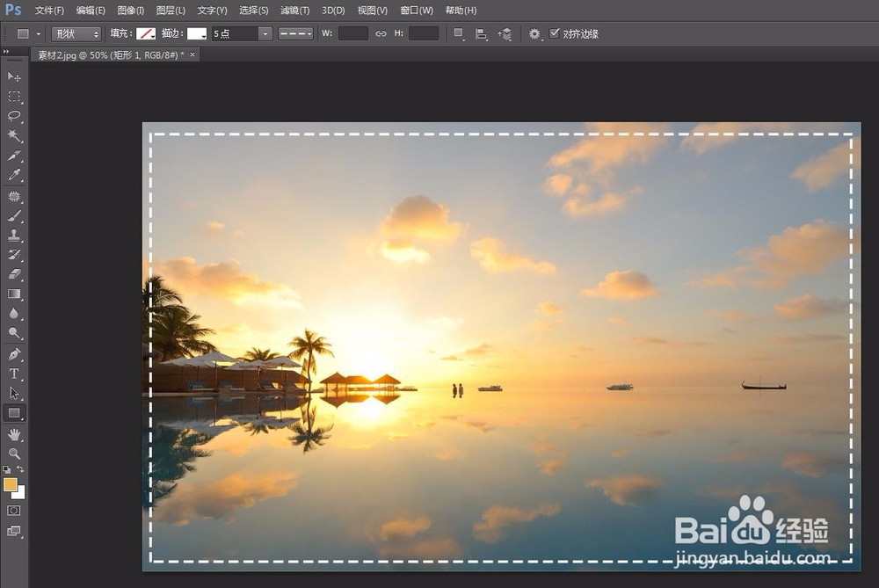Select the Magic Wand tool
Viewport: 879px width, 588px height.
pyautogui.click(x=14, y=135)
